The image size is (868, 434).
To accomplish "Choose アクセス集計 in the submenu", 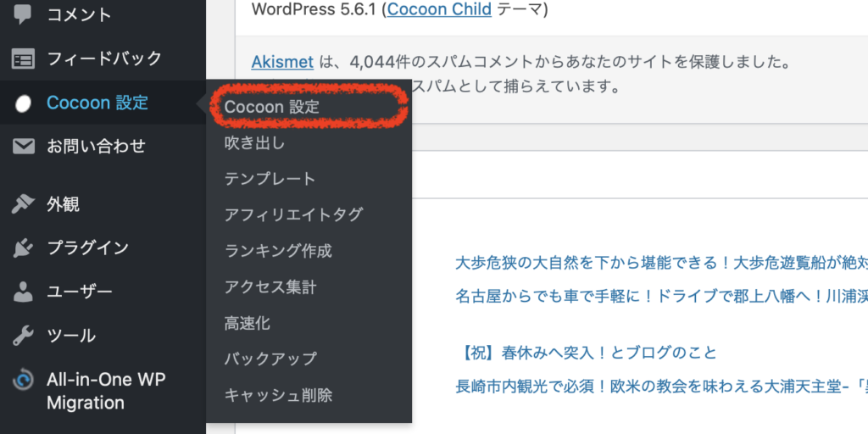I will pyautogui.click(x=270, y=287).
